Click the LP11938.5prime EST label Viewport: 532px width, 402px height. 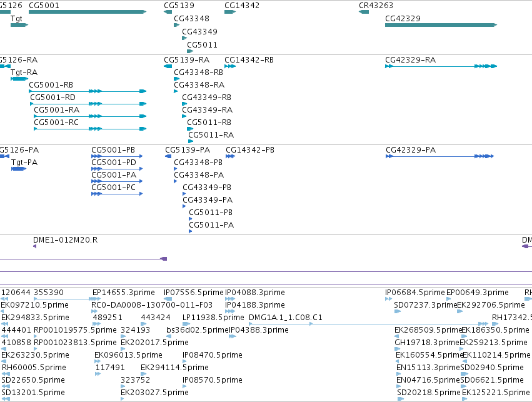click(x=213, y=318)
